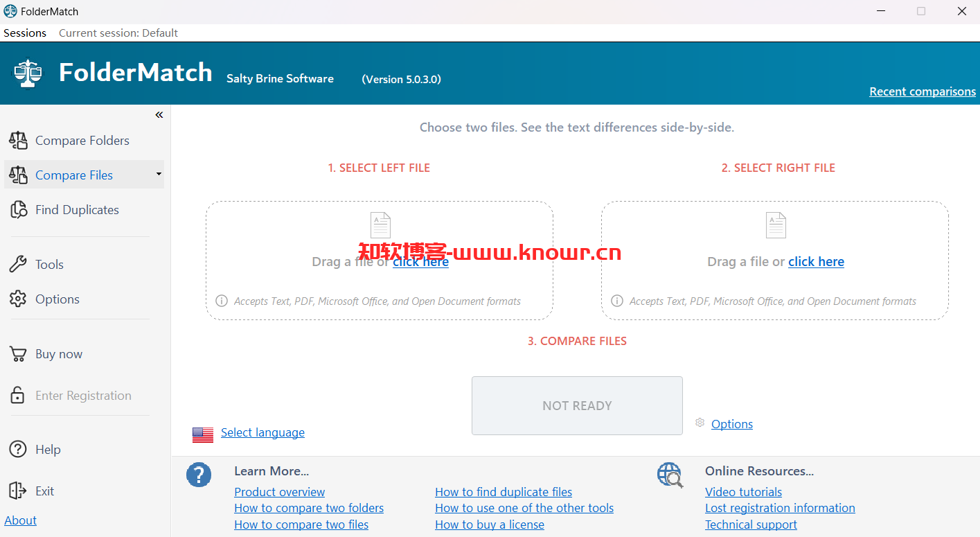Open How to compare two folders link

click(x=309, y=508)
